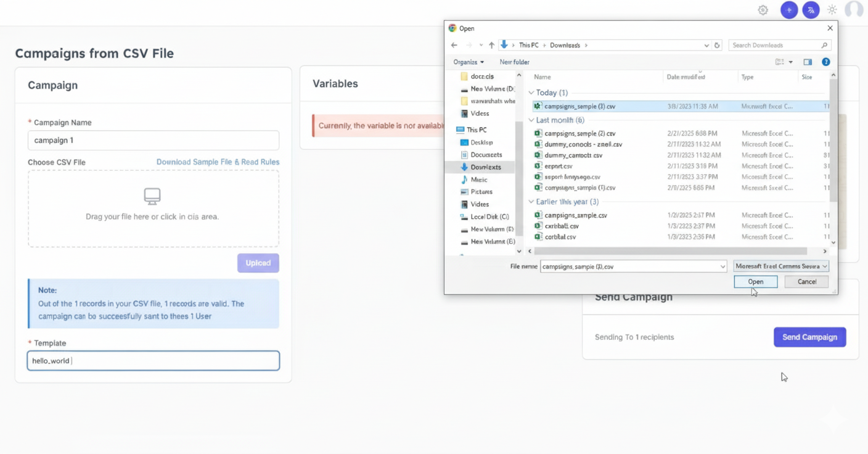
Task: Click Download Sample File & Read Rules link
Action: point(218,162)
